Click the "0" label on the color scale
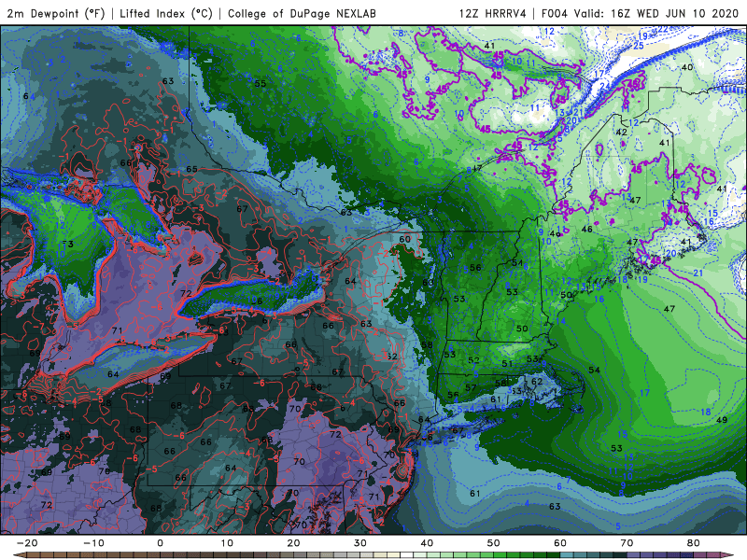This screenshot has height=560, width=747. click(160, 543)
